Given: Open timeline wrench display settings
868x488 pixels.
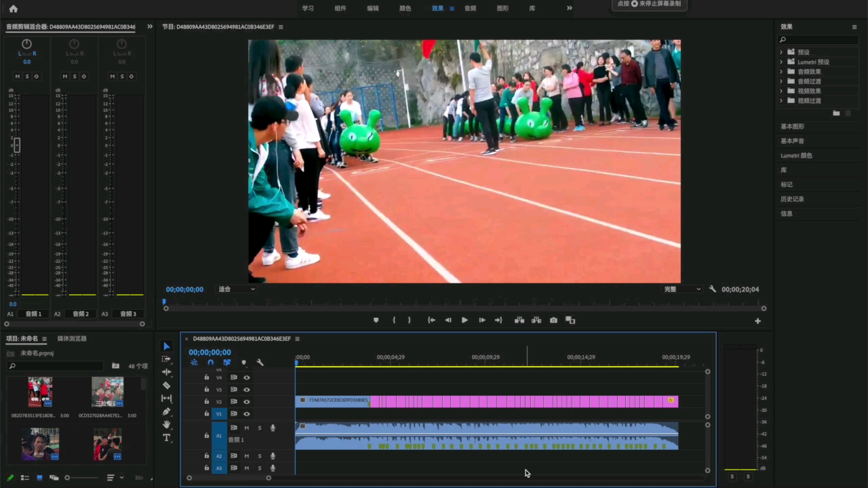Looking at the screenshot, I should point(260,363).
